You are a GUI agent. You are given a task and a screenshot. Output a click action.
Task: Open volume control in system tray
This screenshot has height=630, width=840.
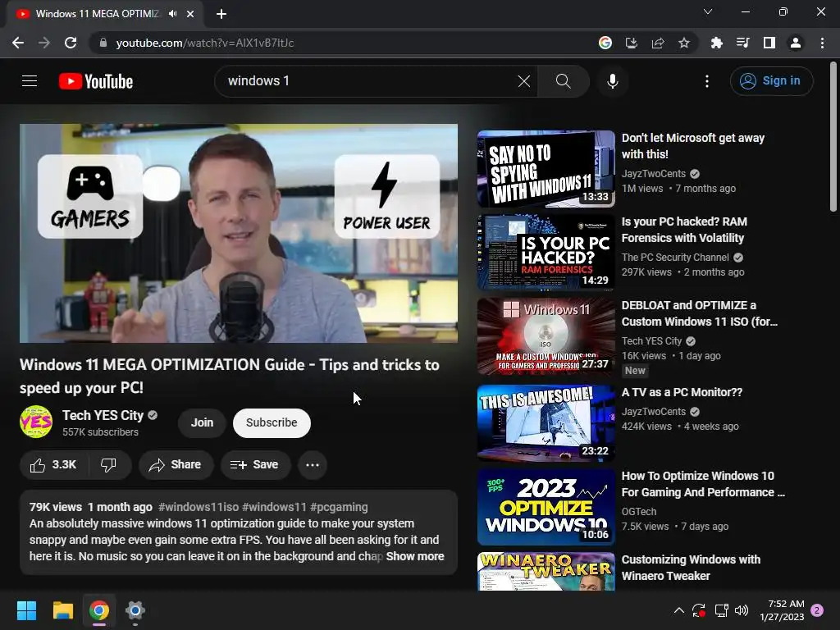click(x=742, y=610)
